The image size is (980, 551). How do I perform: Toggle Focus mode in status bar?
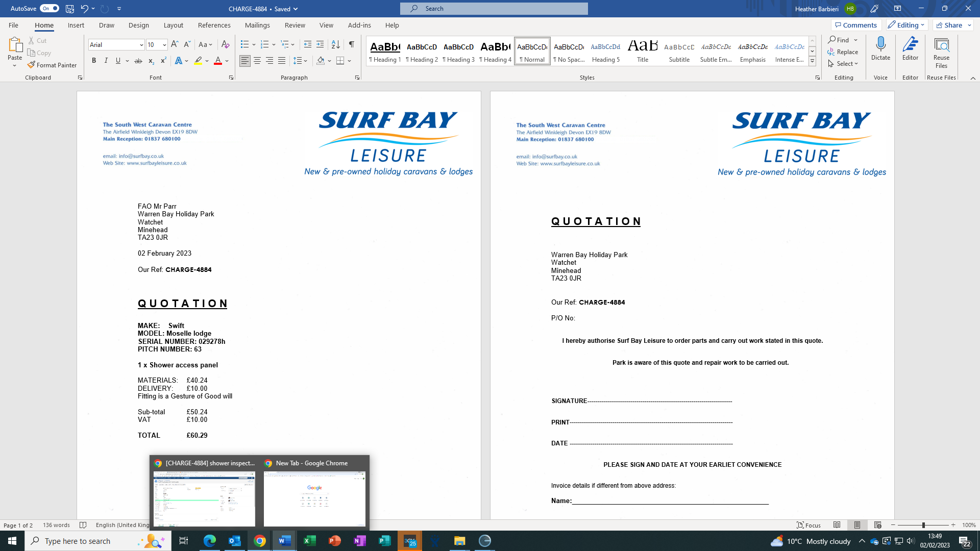(x=809, y=525)
